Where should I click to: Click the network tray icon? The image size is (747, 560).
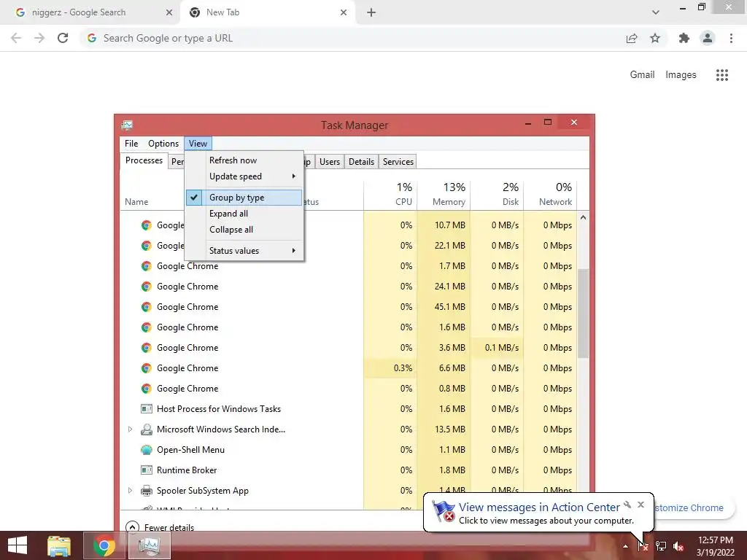coord(661,545)
